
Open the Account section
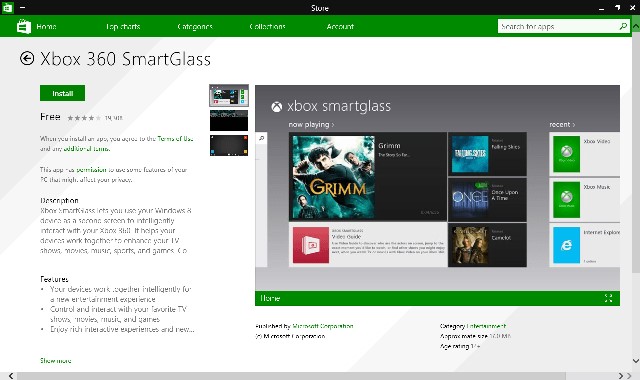pyautogui.click(x=340, y=27)
